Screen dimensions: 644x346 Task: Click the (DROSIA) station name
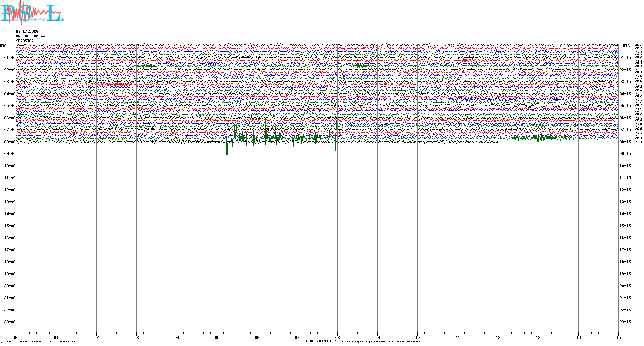coord(25,41)
